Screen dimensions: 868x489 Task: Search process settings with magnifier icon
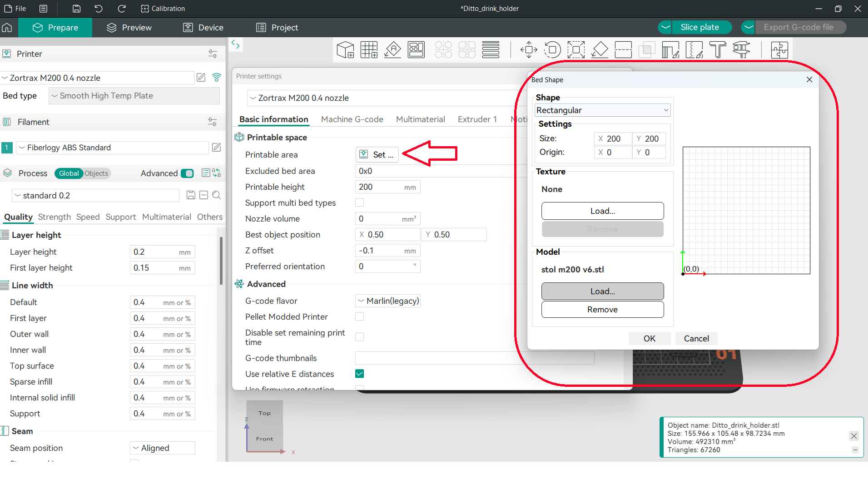217,195
